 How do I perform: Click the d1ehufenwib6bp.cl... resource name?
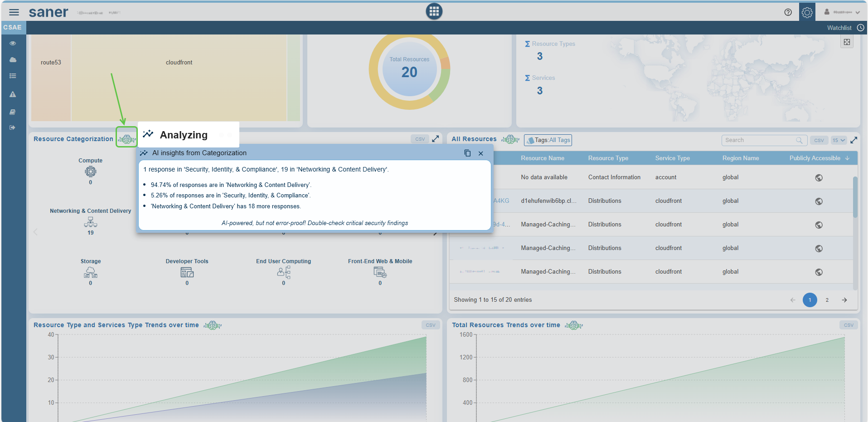[x=548, y=201]
